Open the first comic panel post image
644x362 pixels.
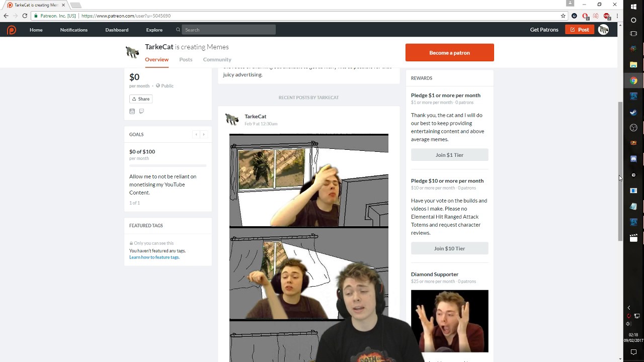click(x=309, y=180)
